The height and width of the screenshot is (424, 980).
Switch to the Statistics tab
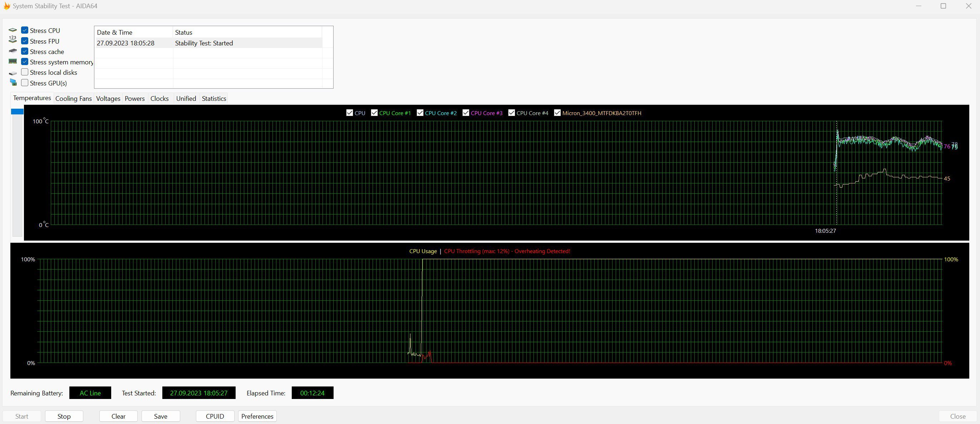coord(215,98)
